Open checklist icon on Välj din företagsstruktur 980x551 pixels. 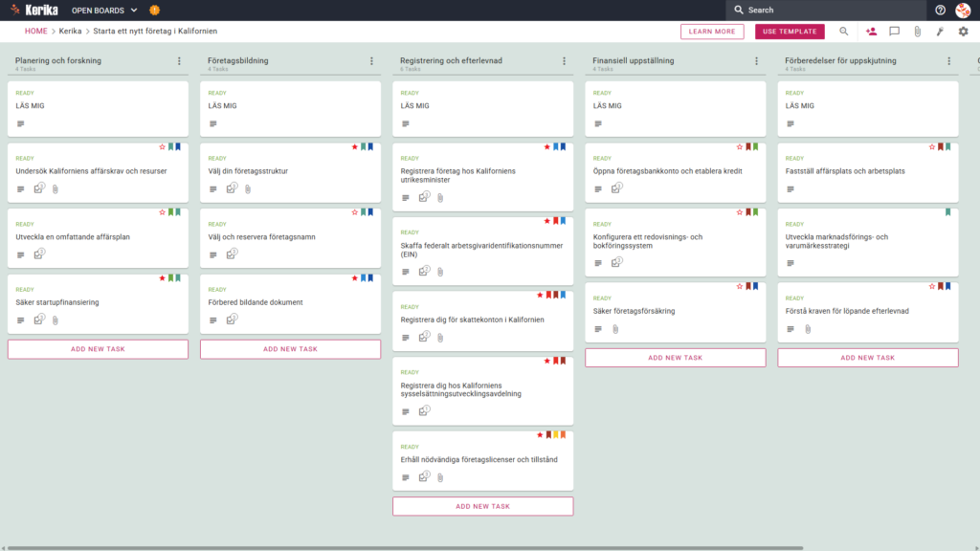pyautogui.click(x=232, y=188)
